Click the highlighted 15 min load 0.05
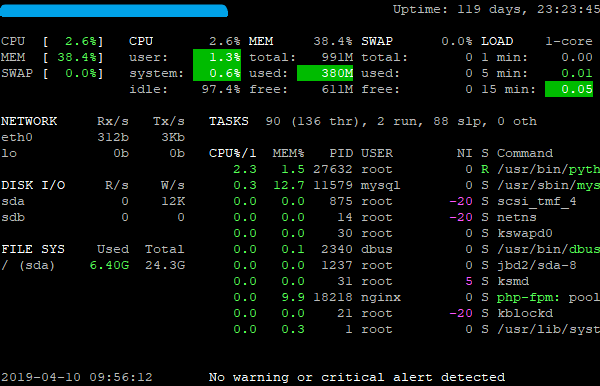 coord(569,89)
